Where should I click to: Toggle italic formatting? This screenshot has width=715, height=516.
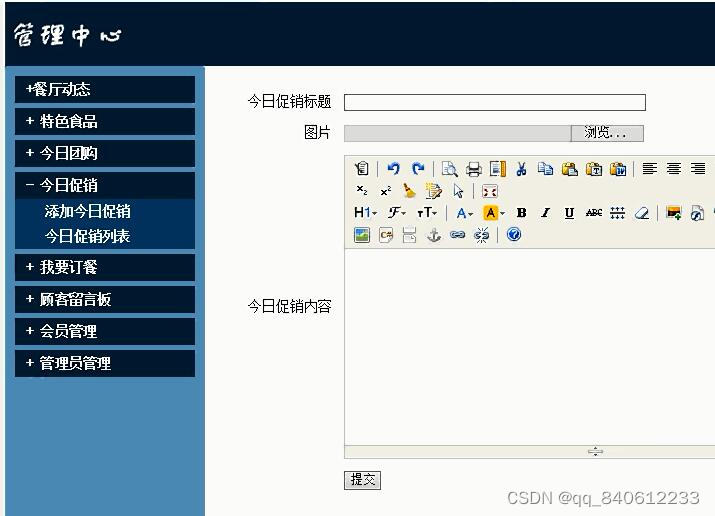[x=545, y=212]
